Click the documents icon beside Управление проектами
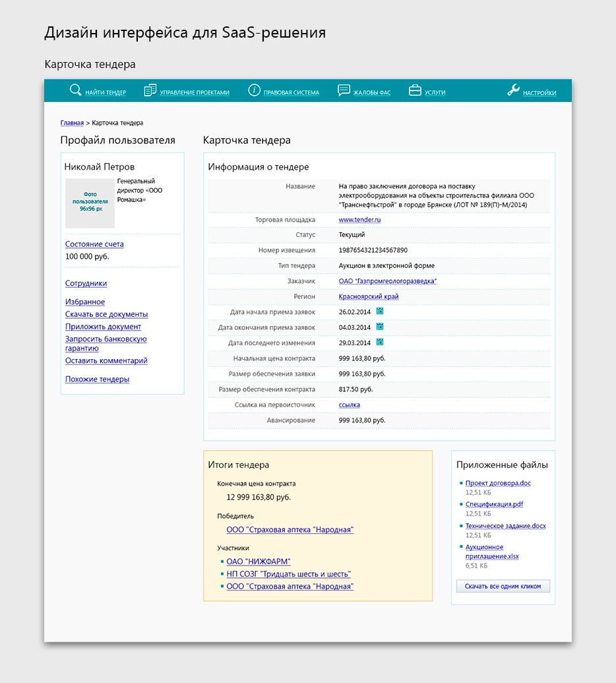This screenshot has height=683, width=616. tap(150, 90)
